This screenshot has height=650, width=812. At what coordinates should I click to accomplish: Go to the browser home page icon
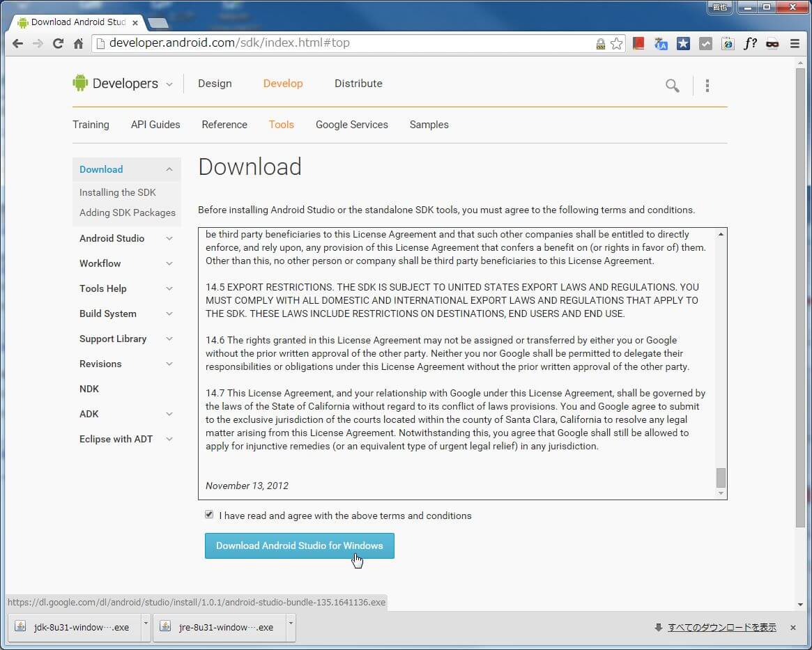click(78, 44)
